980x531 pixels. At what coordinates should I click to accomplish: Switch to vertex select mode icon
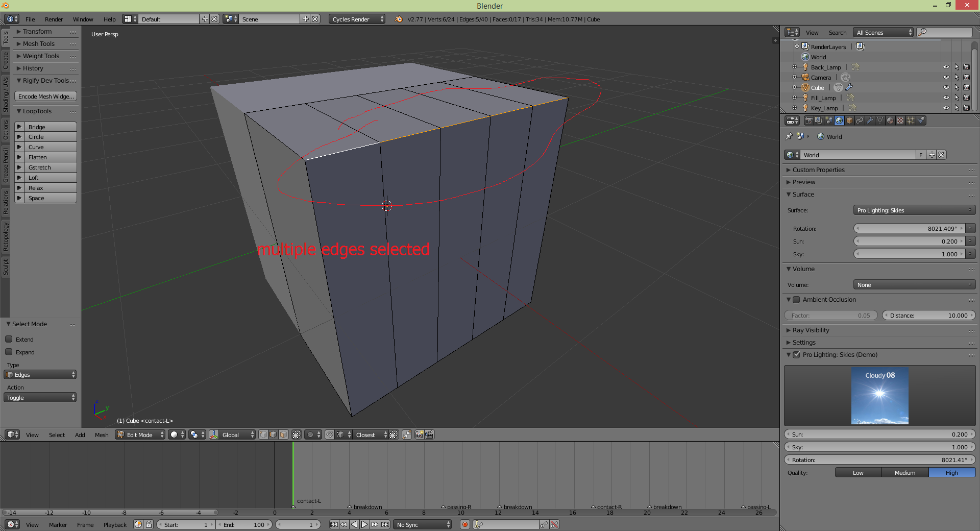263,435
